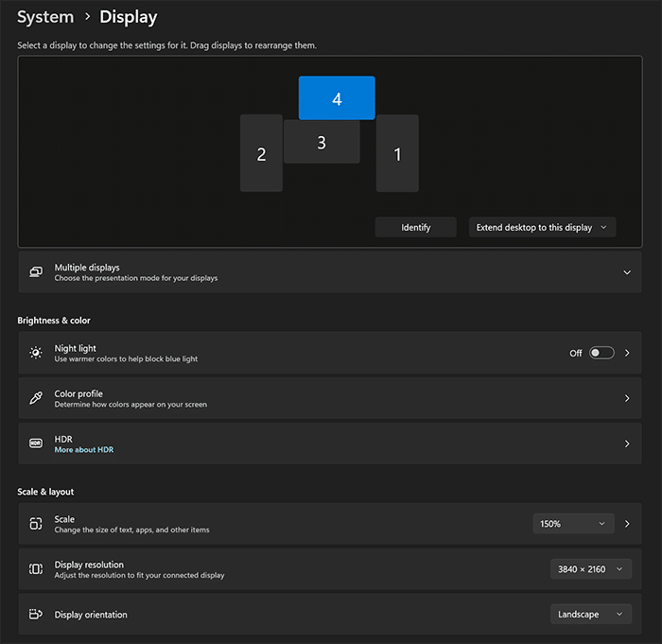
Task: Click the Scale icon
Action: tap(36, 524)
